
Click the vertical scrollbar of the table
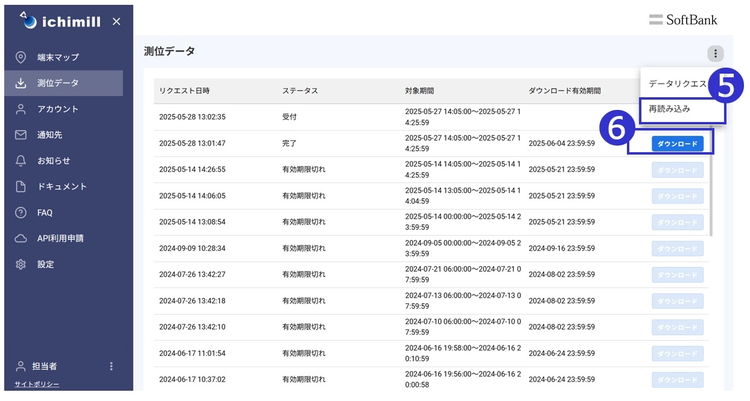pyautogui.click(x=712, y=180)
